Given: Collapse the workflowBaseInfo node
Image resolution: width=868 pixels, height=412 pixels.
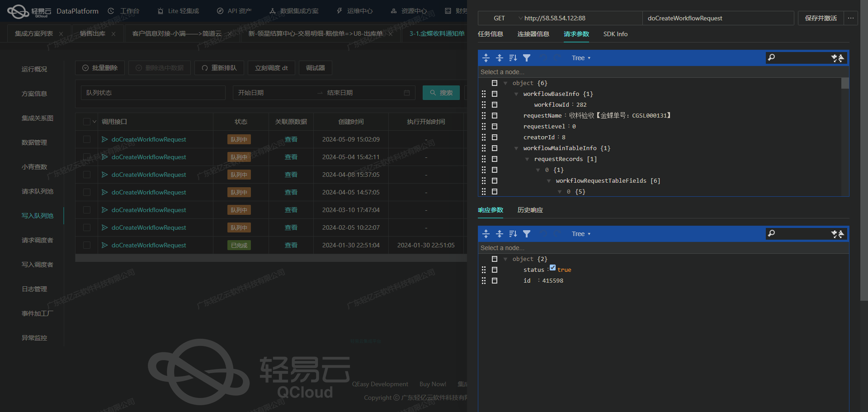Looking at the screenshot, I should (516, 94).
